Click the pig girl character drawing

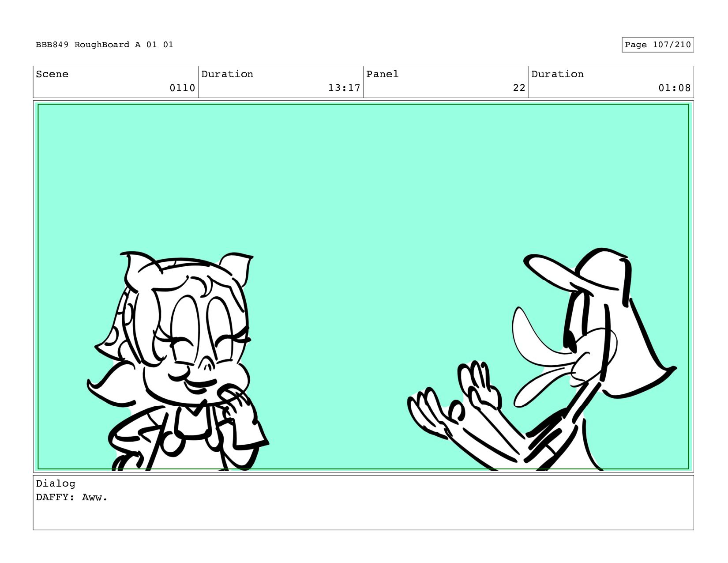point(178,361)
